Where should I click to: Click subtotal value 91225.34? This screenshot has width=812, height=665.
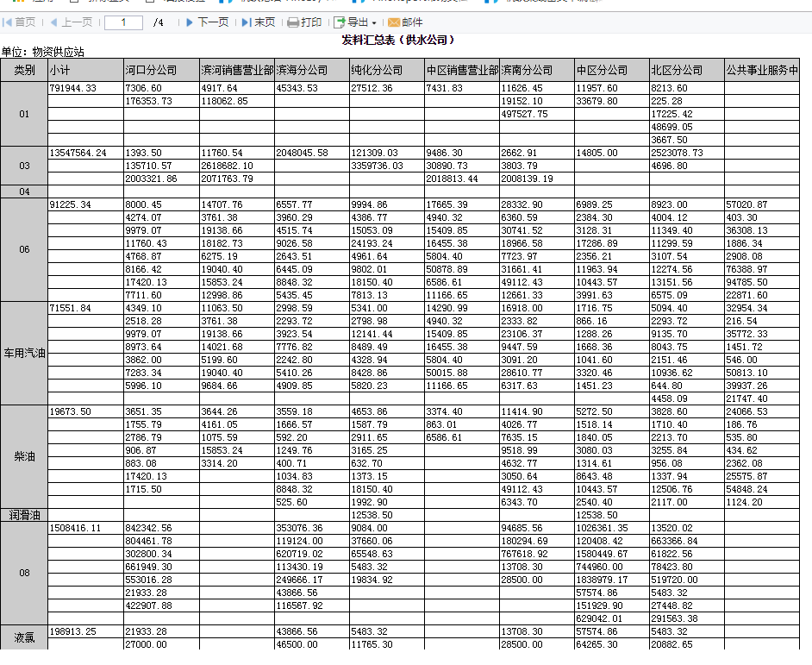point(71,204)
